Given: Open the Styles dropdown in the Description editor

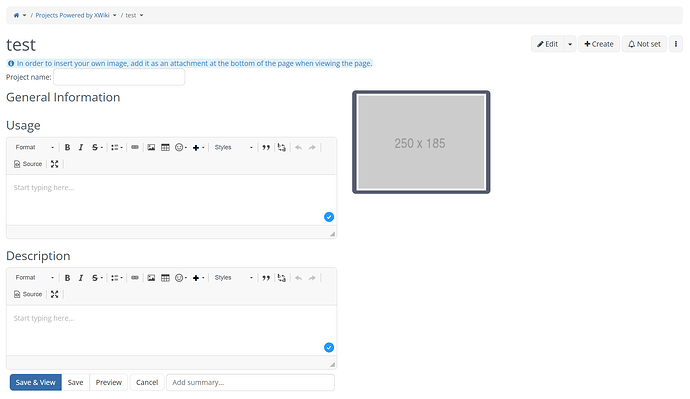Looking at the screenshot, I should pos(233,278).
